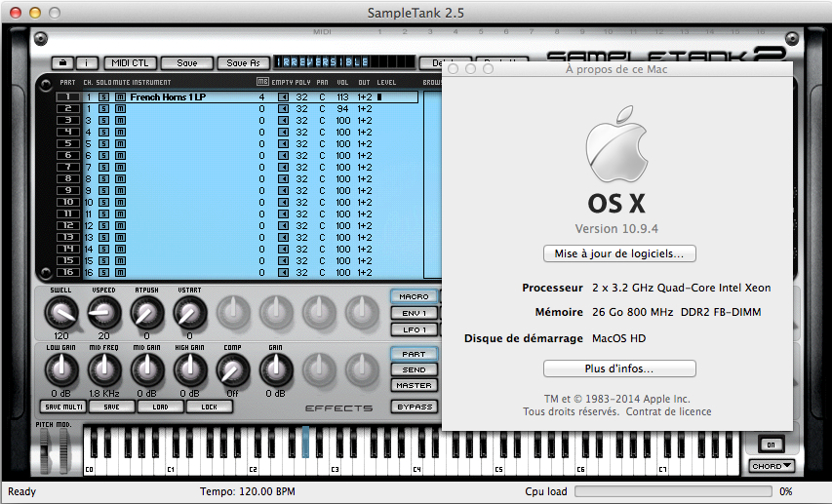
Task: Switch to ENV 1 tab
Action: 415,313
